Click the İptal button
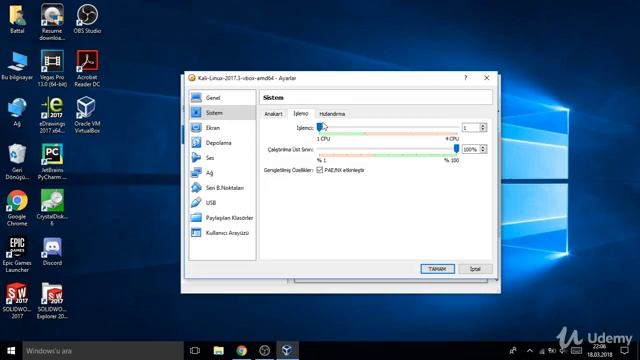 tap(475, 269)
